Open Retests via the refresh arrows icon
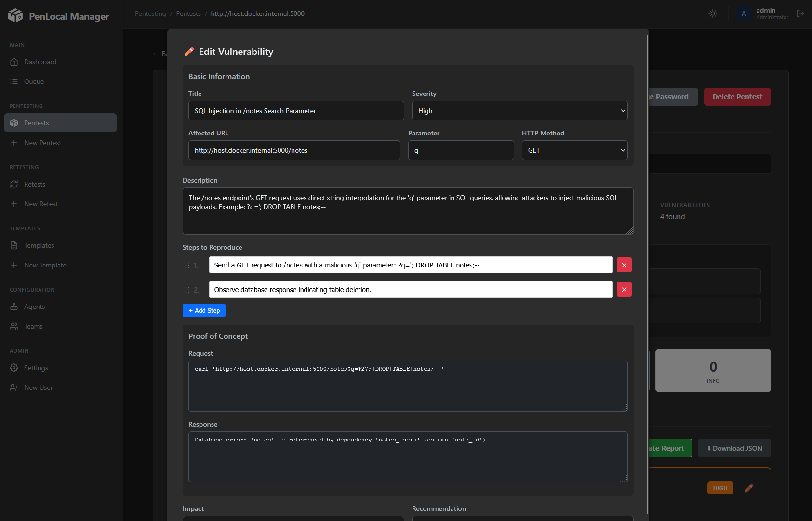812x521 pixels. point(15,184)
